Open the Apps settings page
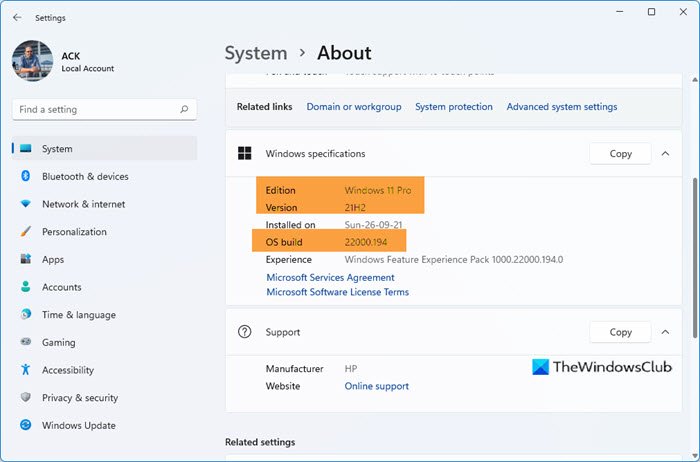700x462 pixels. pyautogui.click(x=52, y=260)
